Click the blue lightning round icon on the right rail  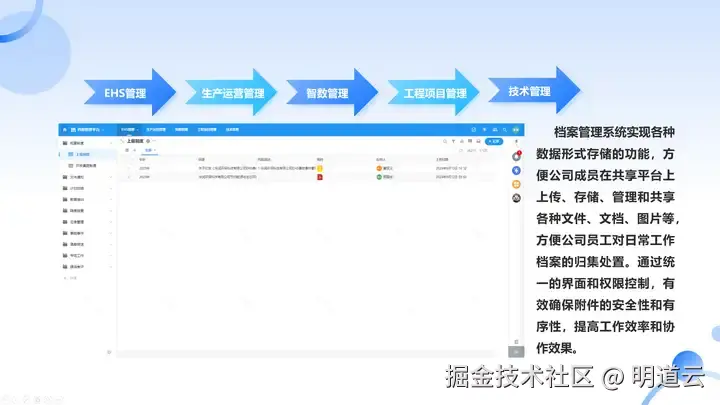pyautogui.click(x=516, y=171)
